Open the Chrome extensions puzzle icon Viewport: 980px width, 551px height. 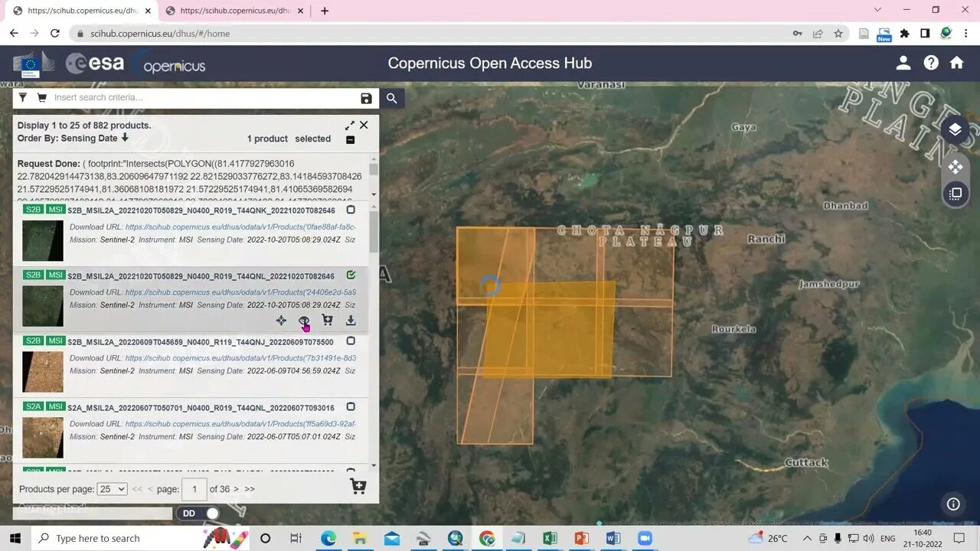904,34
